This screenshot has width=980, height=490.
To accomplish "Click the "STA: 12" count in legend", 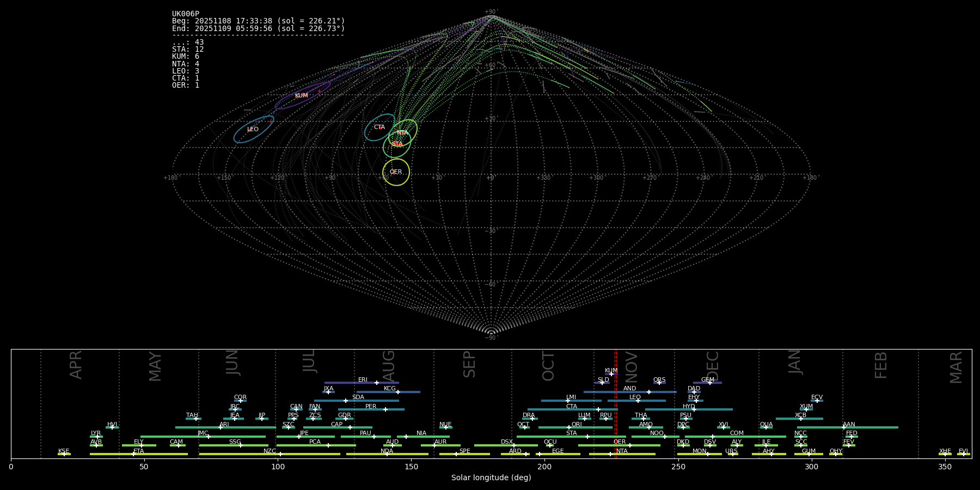I will click(188, 50).
